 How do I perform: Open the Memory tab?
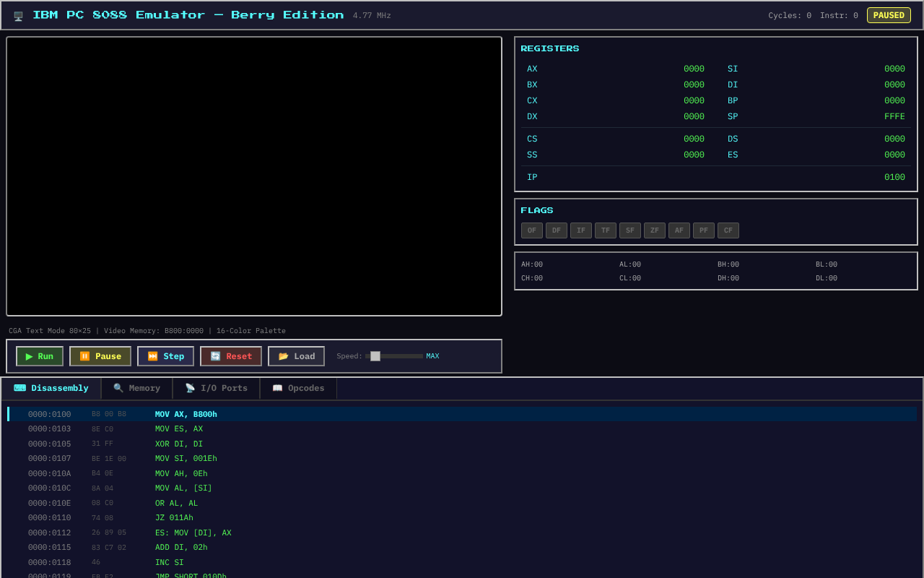(x=136, y=388)
